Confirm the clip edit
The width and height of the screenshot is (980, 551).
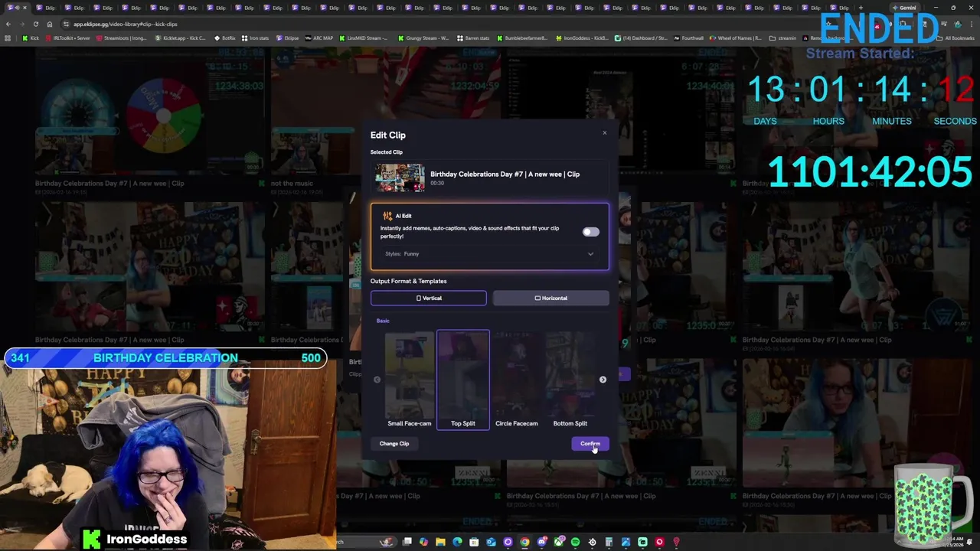[x=590, y=444]
